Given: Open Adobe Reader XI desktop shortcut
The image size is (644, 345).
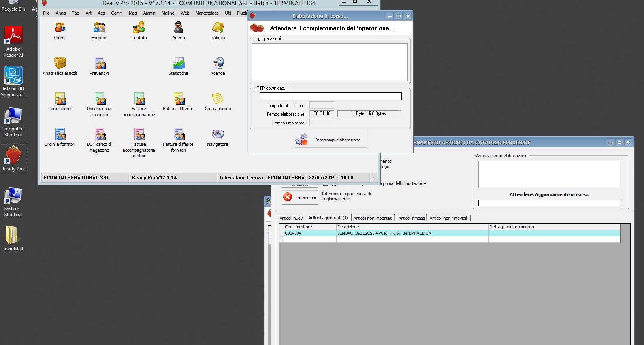Looking at the screenshot, I should coord(13,41).
